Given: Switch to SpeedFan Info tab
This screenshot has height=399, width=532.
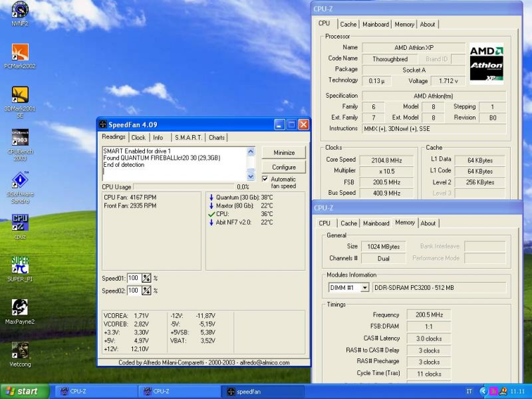Looking at the screenshot, I should 158,138.
